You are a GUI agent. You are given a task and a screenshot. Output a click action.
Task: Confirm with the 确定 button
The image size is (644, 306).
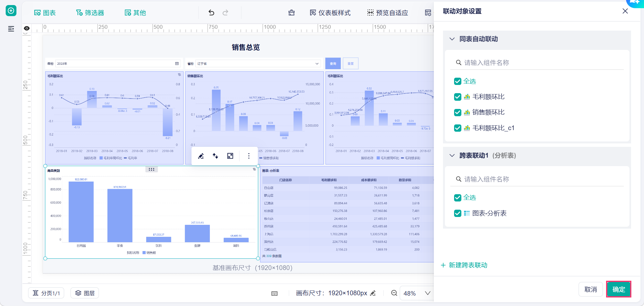619,289
